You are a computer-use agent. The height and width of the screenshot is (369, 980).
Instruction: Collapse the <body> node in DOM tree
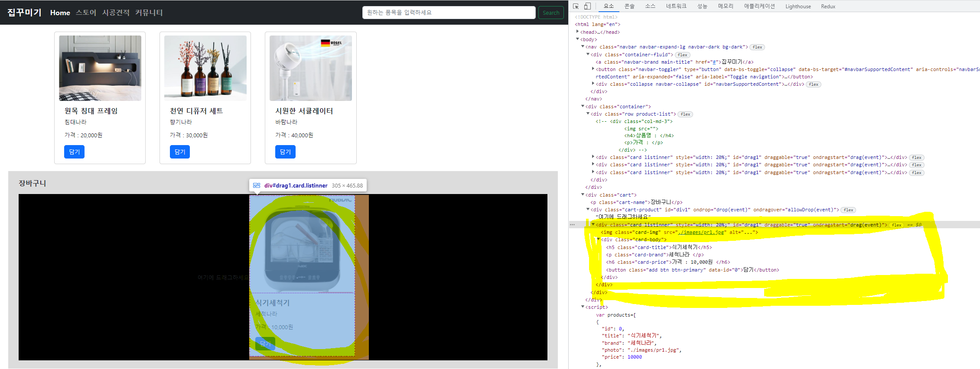pyautogui.click(x=577, y=39)
